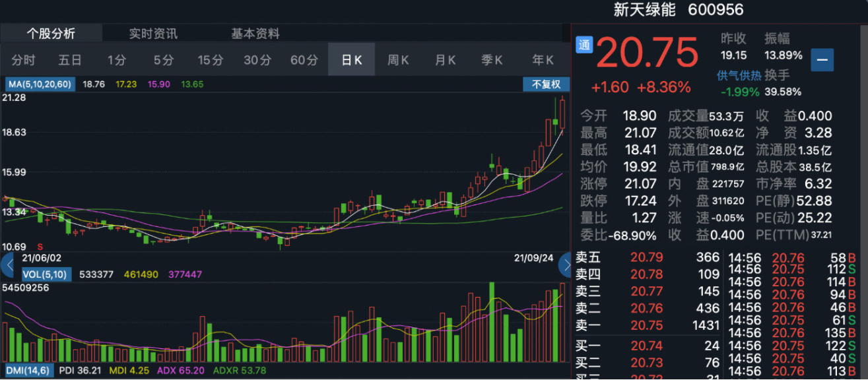Select the 周K chart tab
The width and height of the screenshot is (868, 380).
tap(398, 60)
